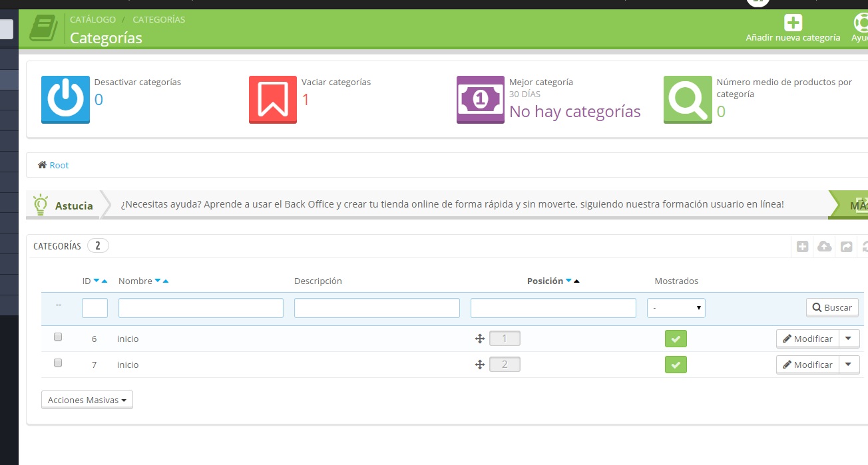
Task: Click the Buscar search button
Action: tap(832, 307)
